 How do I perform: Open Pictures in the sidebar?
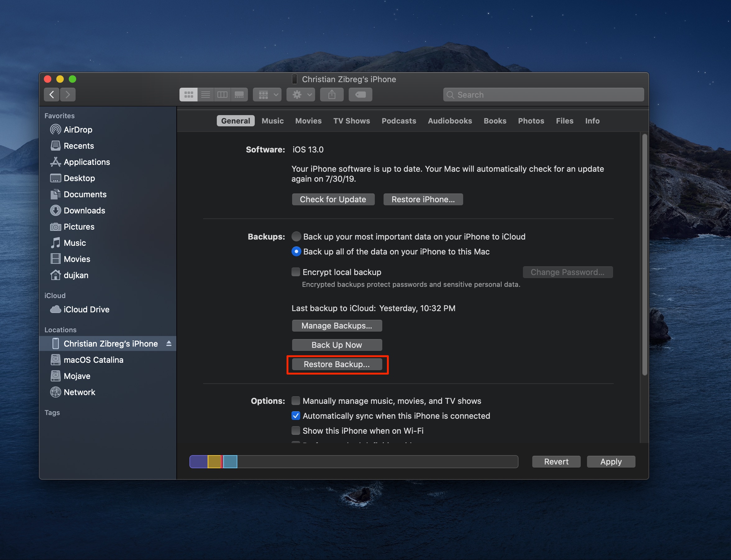pyautogui.click(x=108, y=227)
